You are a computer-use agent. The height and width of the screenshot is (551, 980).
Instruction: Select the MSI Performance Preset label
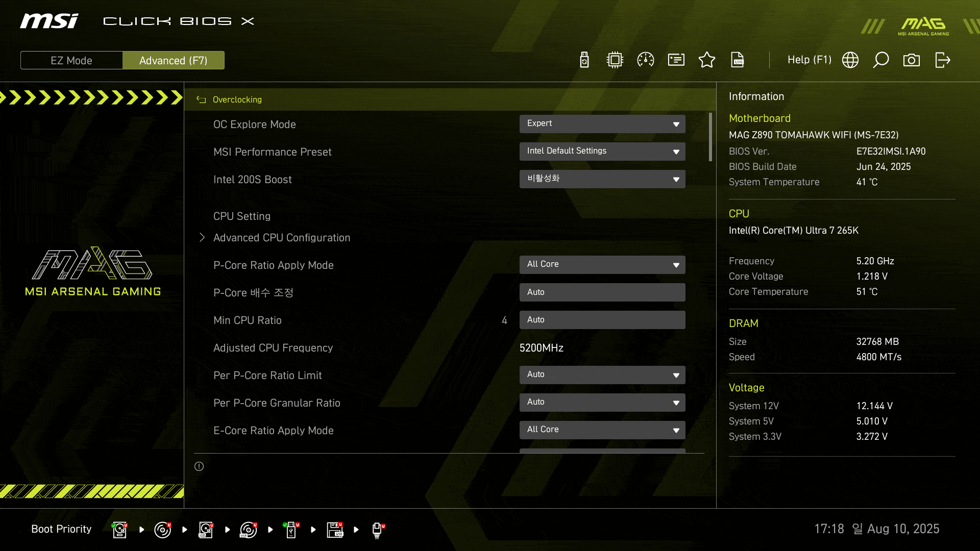273,152
